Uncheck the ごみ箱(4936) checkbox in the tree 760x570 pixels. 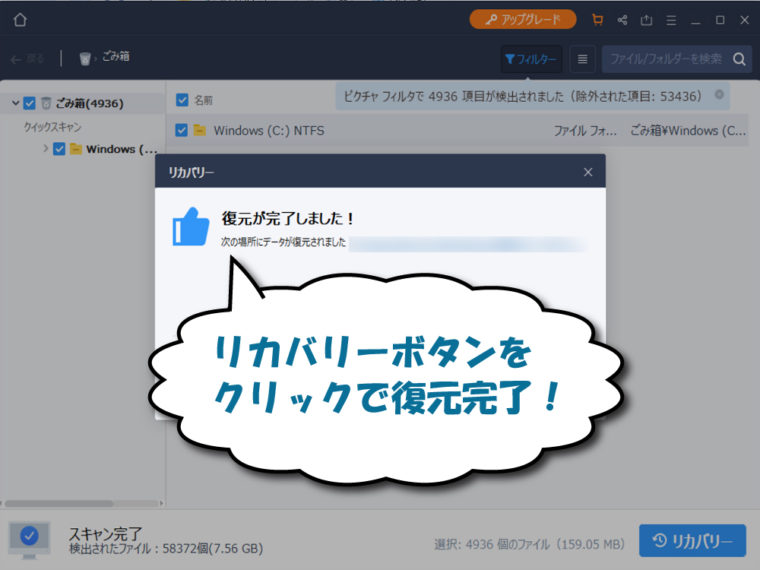(29, 103)
